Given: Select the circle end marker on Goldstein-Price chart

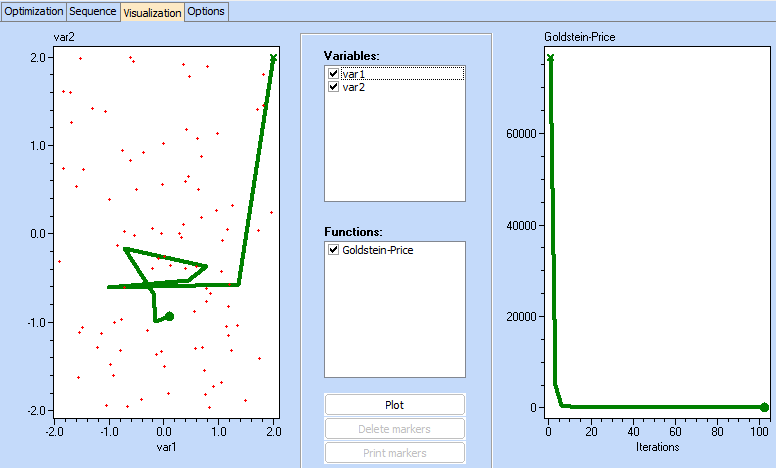Looking at the screenshot, I should [x=764, y=407].
